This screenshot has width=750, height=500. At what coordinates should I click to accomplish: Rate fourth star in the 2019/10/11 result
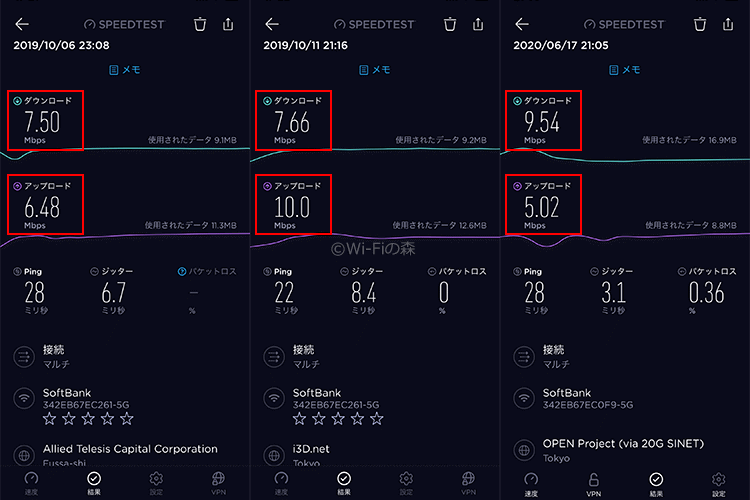click(x=357, y=419)
